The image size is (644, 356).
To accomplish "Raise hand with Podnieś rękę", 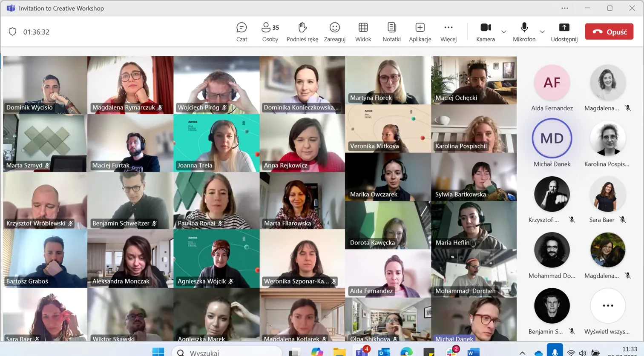I will 302,32.
